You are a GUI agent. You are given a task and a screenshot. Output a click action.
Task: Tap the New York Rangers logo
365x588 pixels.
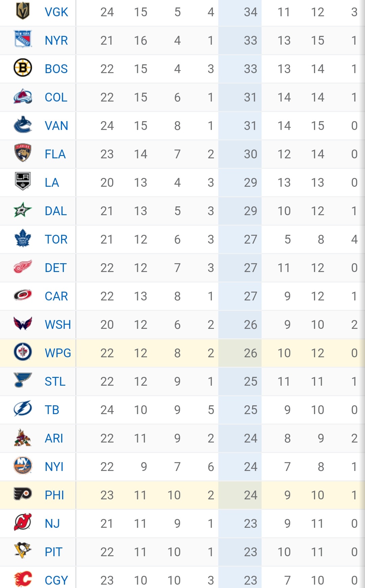tap(23, 39)
